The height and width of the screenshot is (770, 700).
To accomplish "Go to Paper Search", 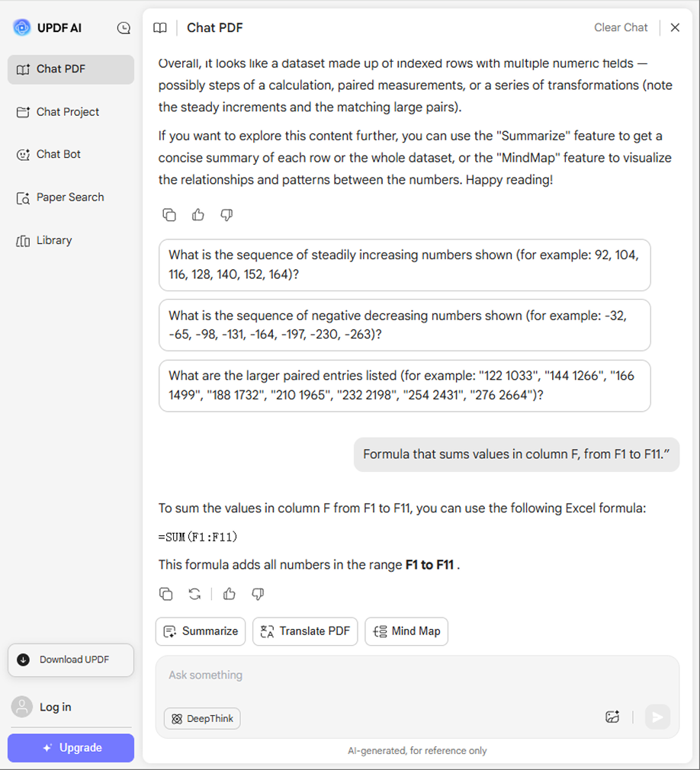I will point(71,197).
